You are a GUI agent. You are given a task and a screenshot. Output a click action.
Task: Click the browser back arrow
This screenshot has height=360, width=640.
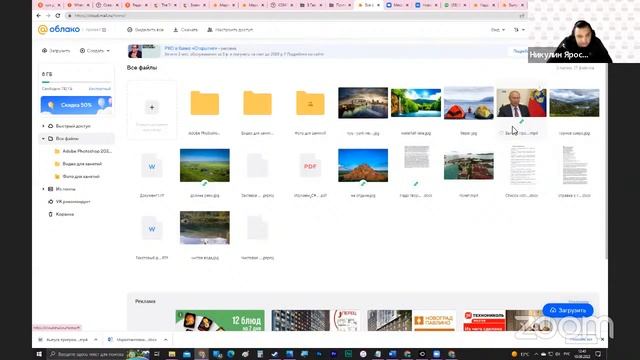coord(39,16)
